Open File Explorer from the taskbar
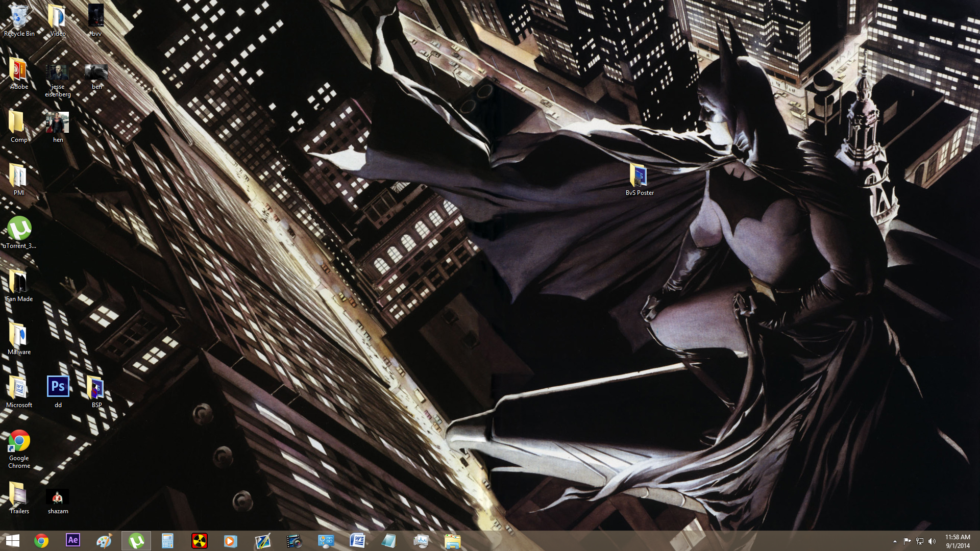 (452, 540)
